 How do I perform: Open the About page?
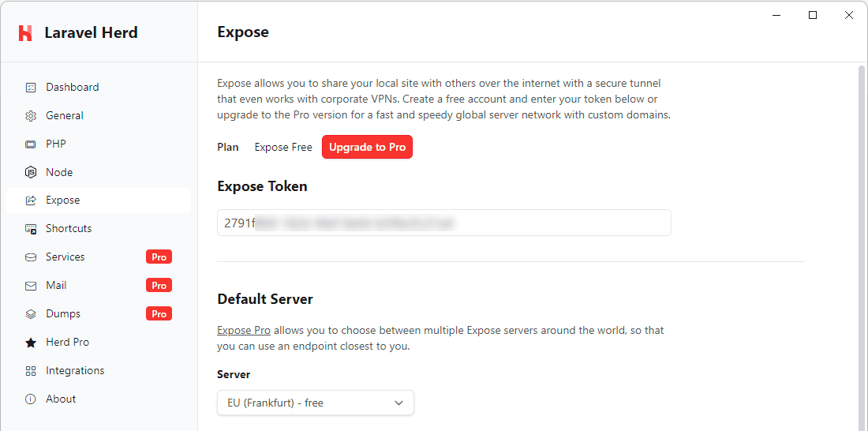(x=99, y=399)
